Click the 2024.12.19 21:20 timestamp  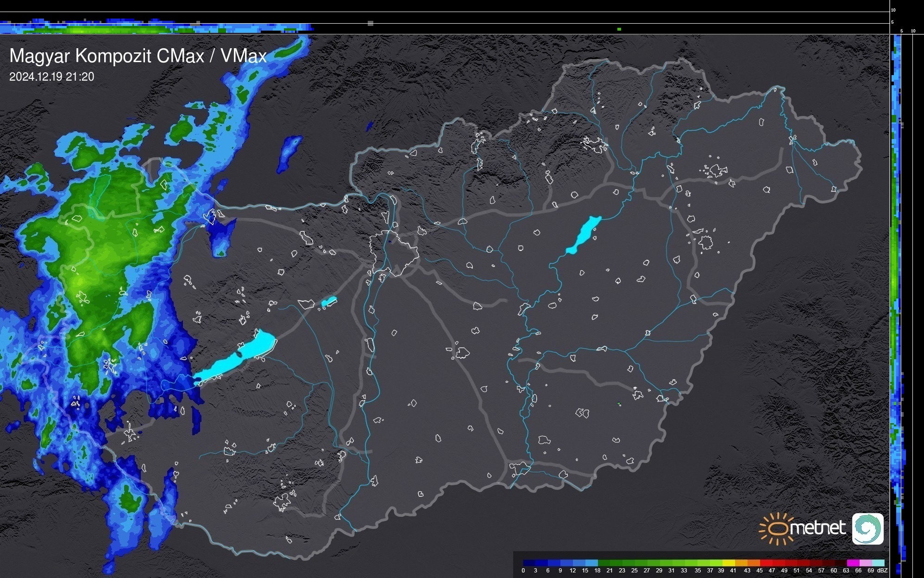click(51, 77)
